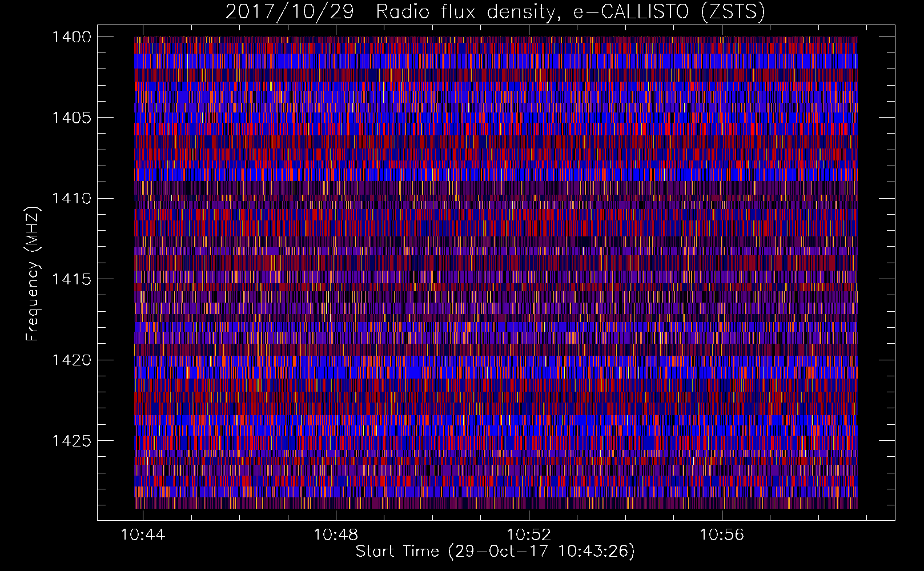
Task: Select the 1420 frequency axis label
Action: (71, 360)
